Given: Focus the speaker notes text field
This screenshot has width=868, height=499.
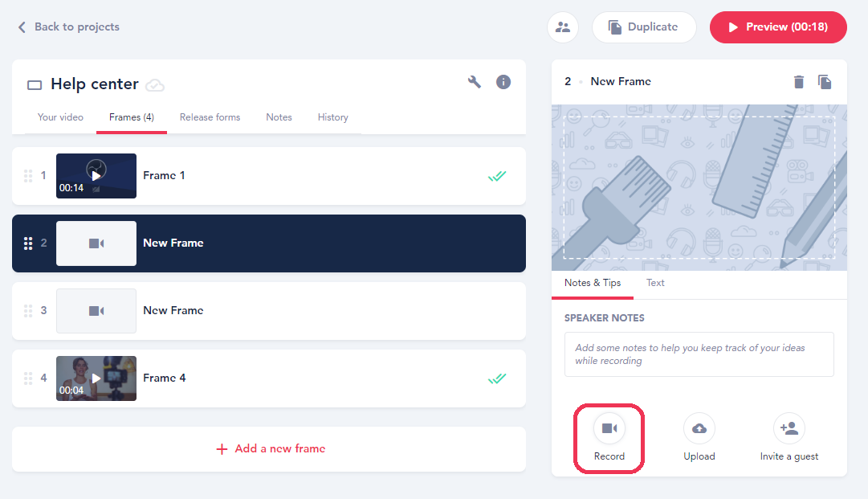Looking at the screenshot, I should (x=699, y=354).
